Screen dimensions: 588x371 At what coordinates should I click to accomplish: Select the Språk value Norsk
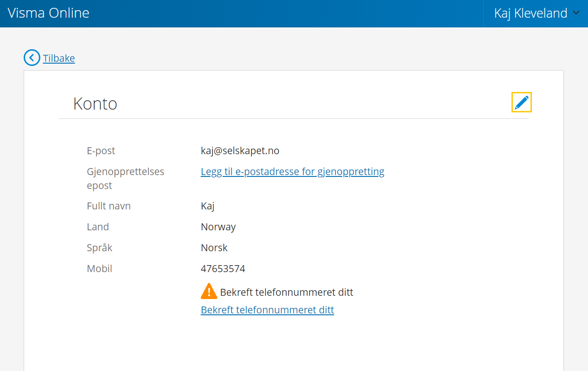pos(214,247)
